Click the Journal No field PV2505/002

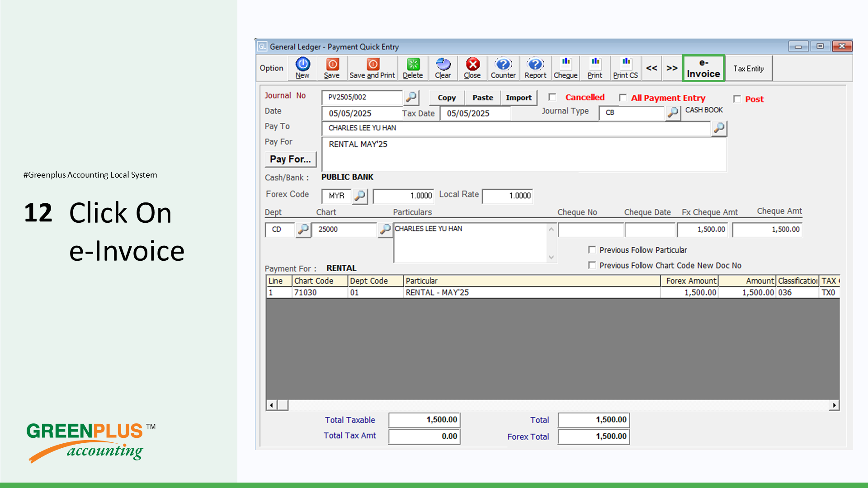click(x=362, y=97)
